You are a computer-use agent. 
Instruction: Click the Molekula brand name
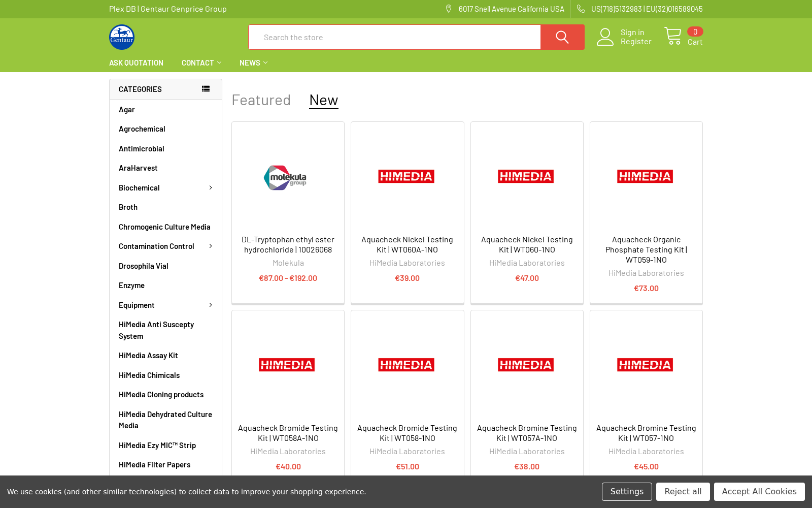[288, 263]
